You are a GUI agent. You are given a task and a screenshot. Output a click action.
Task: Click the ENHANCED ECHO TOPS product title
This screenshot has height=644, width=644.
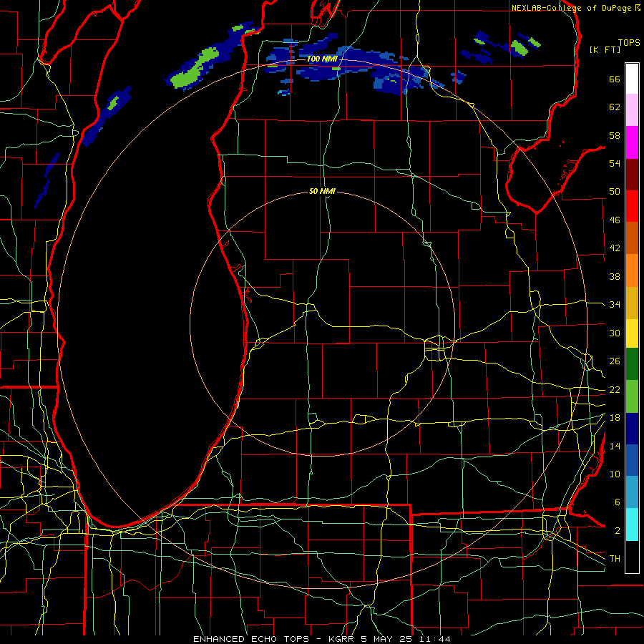point(251,639)
